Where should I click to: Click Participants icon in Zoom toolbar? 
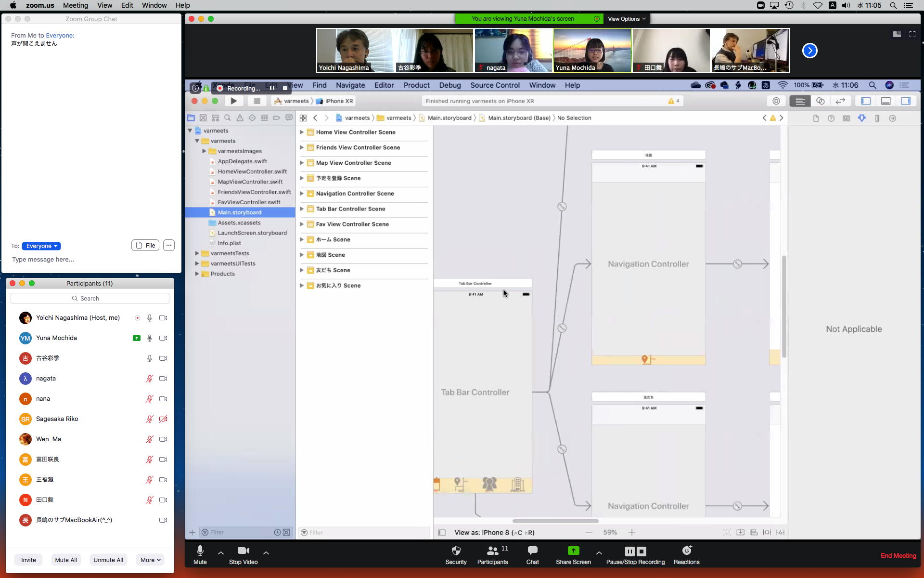pyautogui.click(x=492, y=551)
